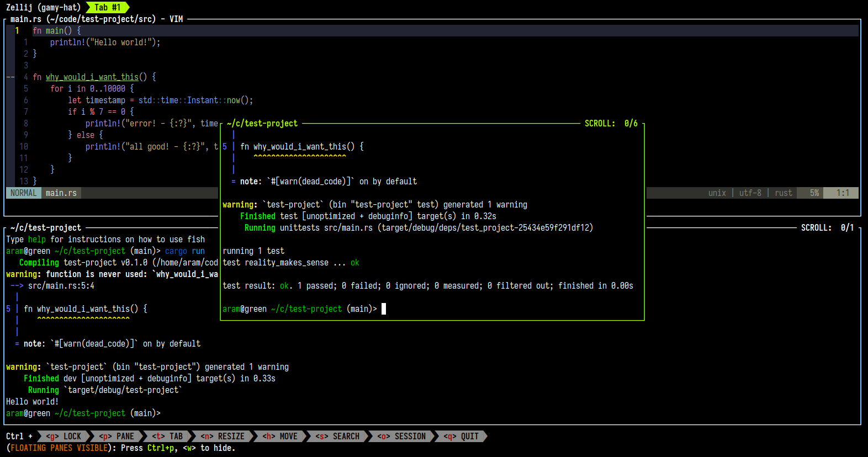Click 'Finished dev [unoptimized + debuginfo]' line
This screenshot has width=868, height=457.
pos(149,378)
